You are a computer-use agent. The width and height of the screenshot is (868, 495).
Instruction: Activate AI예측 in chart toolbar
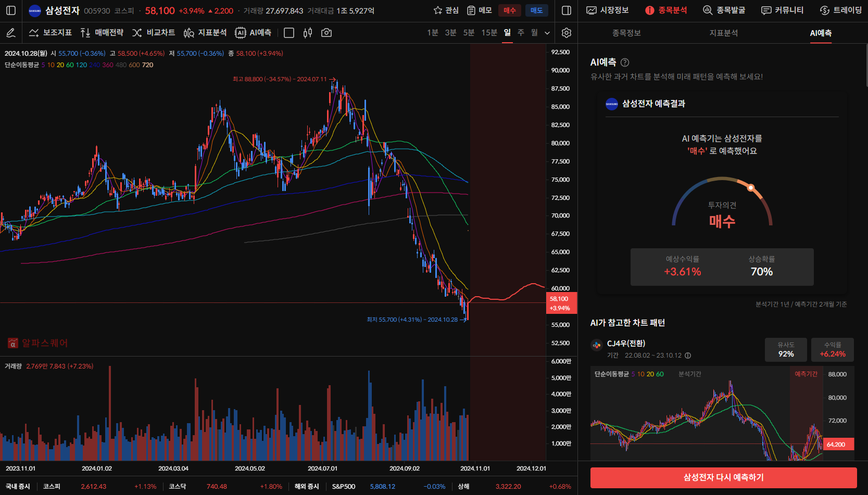(x=253, y=33)
